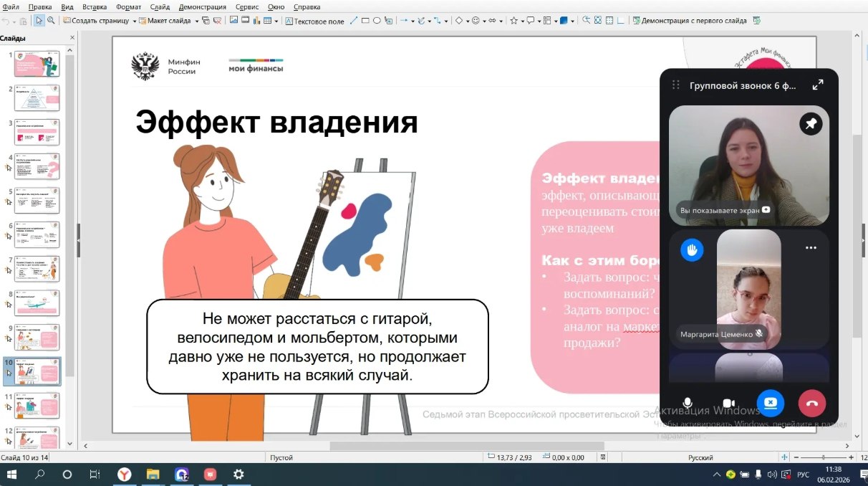Image resolution: width=868 pixels, height=486 pixels.
Task: Mute the microphone in the call
Action: point(688,403)
